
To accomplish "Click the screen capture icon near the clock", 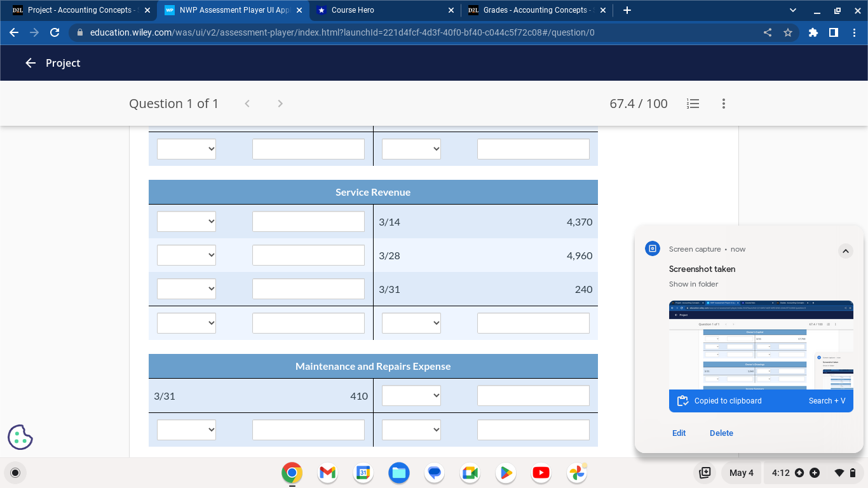I will 705,473.
